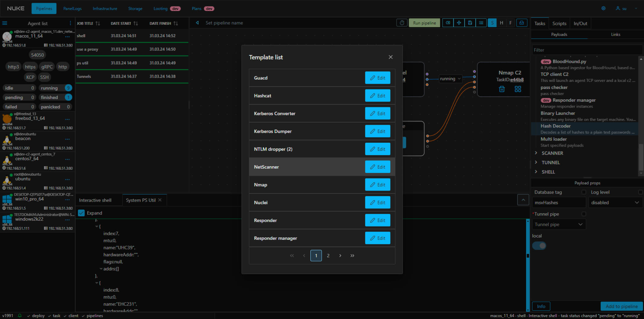Tick the Tunnel pipe checkbox

[584, 214]
